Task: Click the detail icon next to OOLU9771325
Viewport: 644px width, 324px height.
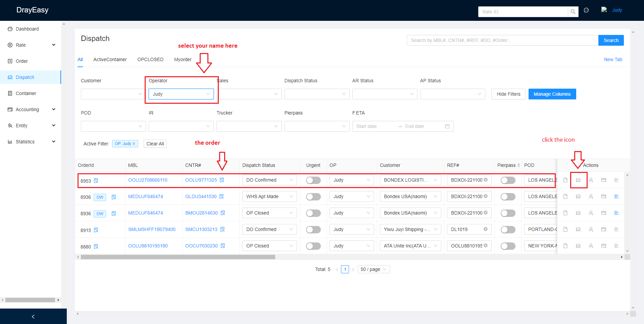Action: click(222, 180)
